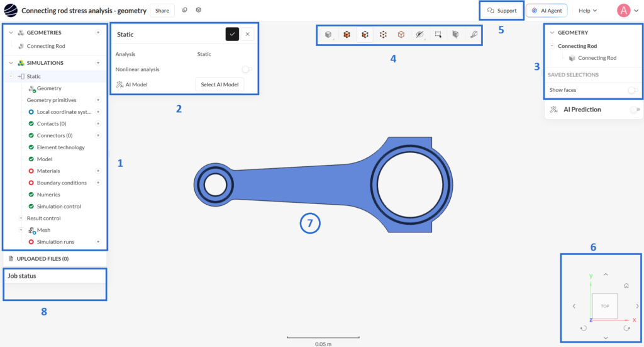Image resolution: width=644 pixels, height=347 pixels.
Task: Collapse the GEOMETRY panel on the right
Action: (x=552, y=33)
